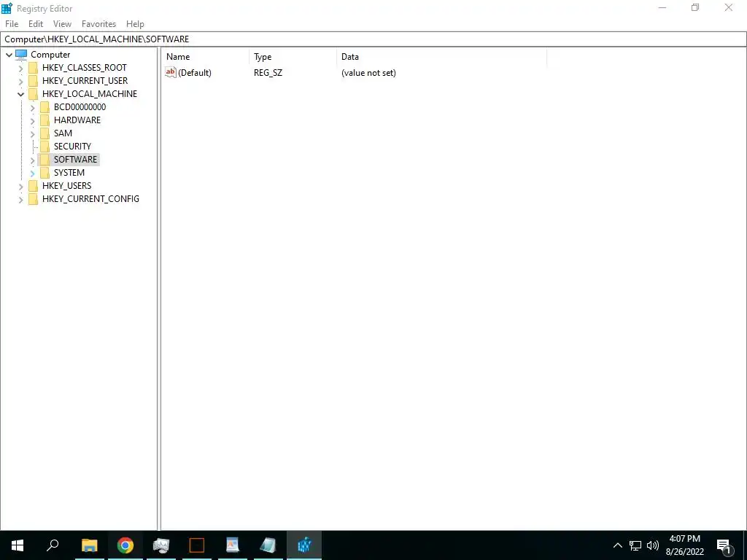The height and width of the screenshot is (560, 747).
Task: Click the SYSTEM folder icon
Action: pos(44,172)
